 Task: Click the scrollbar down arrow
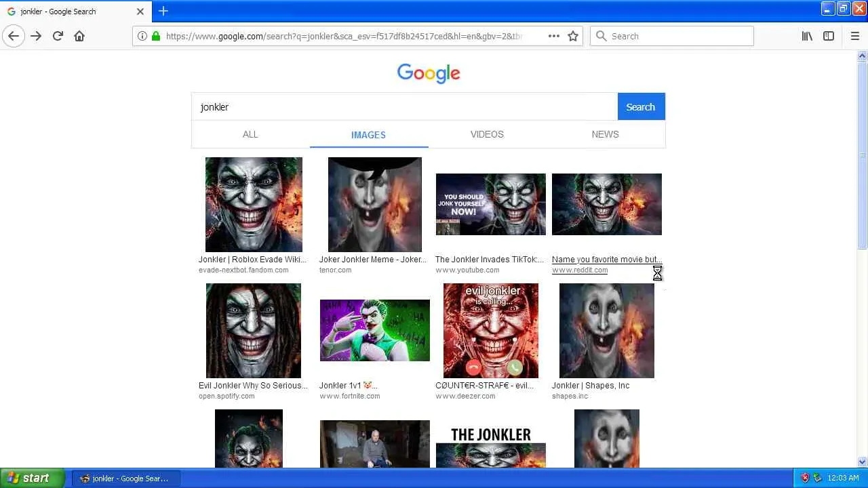coord(862,462)
